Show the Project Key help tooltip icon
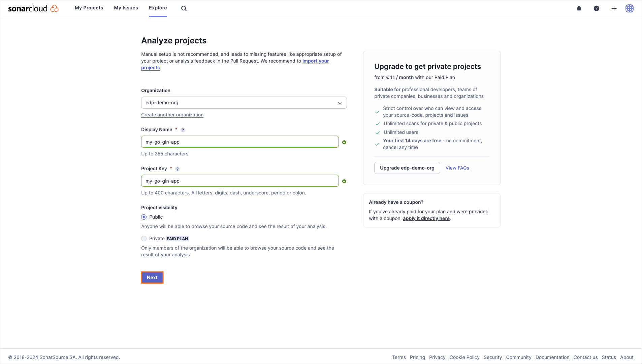642x364 pixels. point(178,169)
